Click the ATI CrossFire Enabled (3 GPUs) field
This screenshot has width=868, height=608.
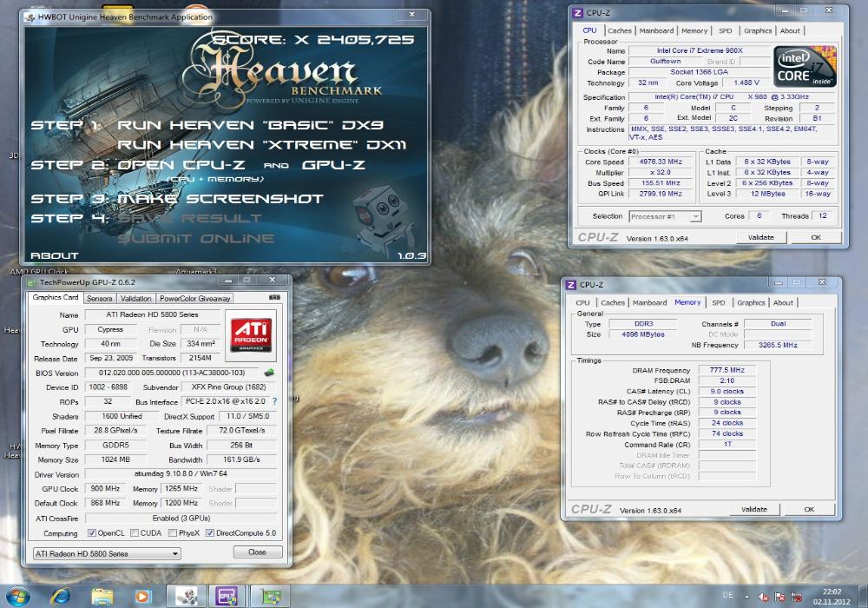coord(181,519)
